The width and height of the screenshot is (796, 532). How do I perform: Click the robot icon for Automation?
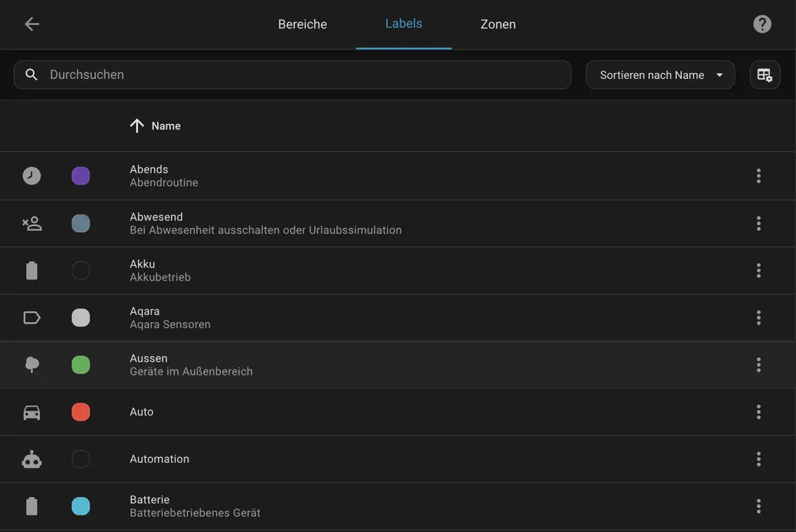pos(32,459)
